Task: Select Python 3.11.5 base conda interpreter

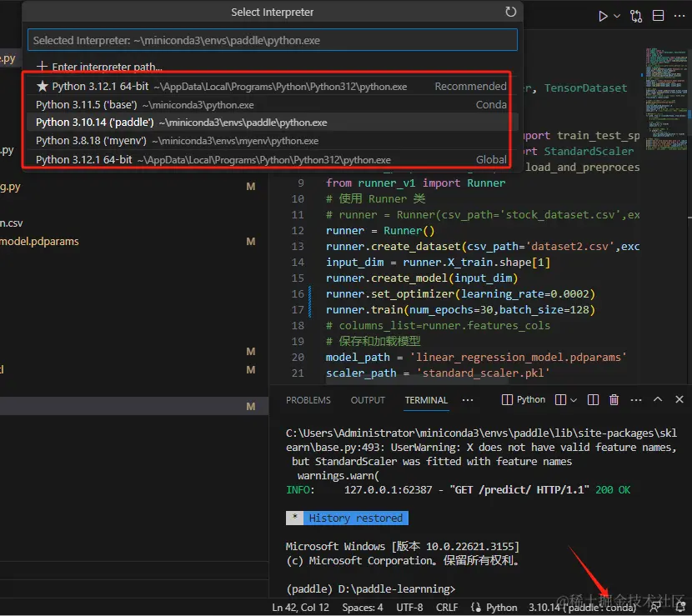Action: (272, 105)
